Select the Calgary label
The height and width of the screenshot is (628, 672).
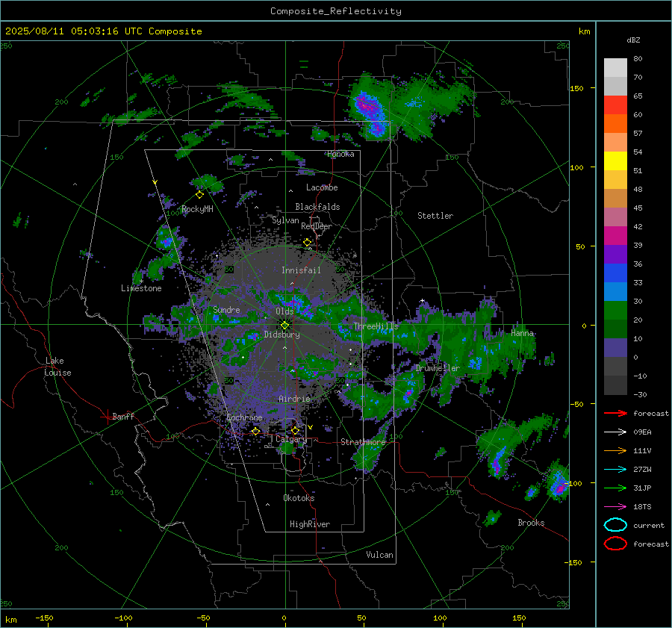pyautogui.click(x=291, y=439)
